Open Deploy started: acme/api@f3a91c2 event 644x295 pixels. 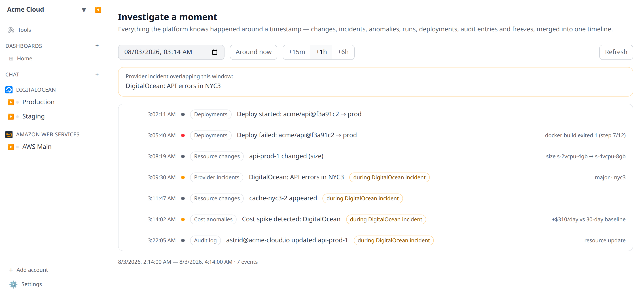(x=299, y=114)
